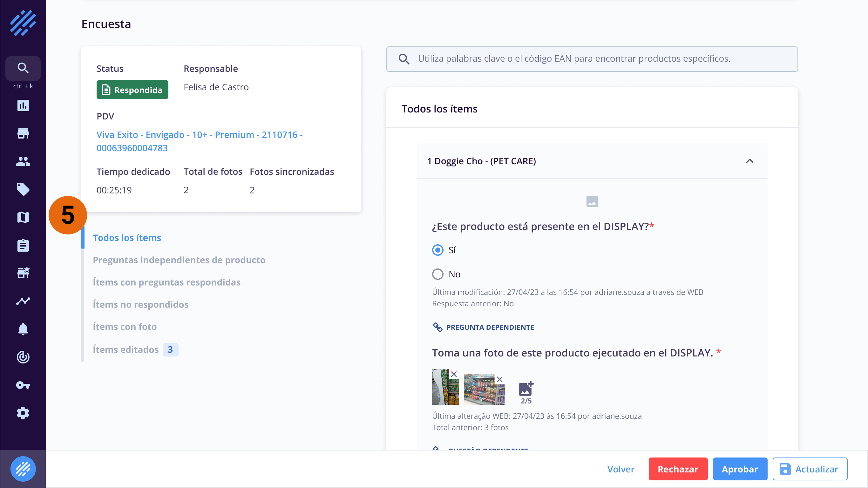Click the add photo icon showing 2/5
This screenshot has height=488, width=868.
tap(526, 390)
